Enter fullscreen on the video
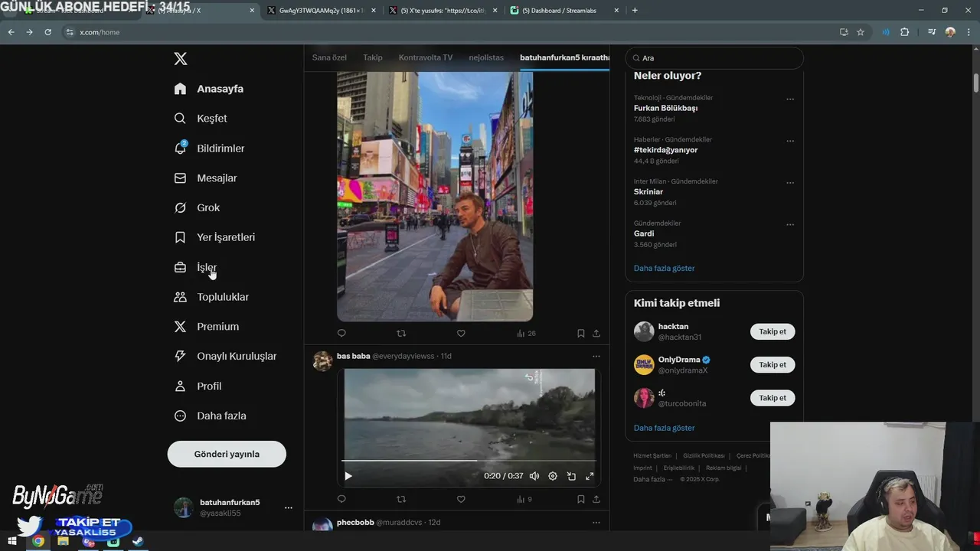Viewport: 980px width, 551px height. (x=590, y=476)
